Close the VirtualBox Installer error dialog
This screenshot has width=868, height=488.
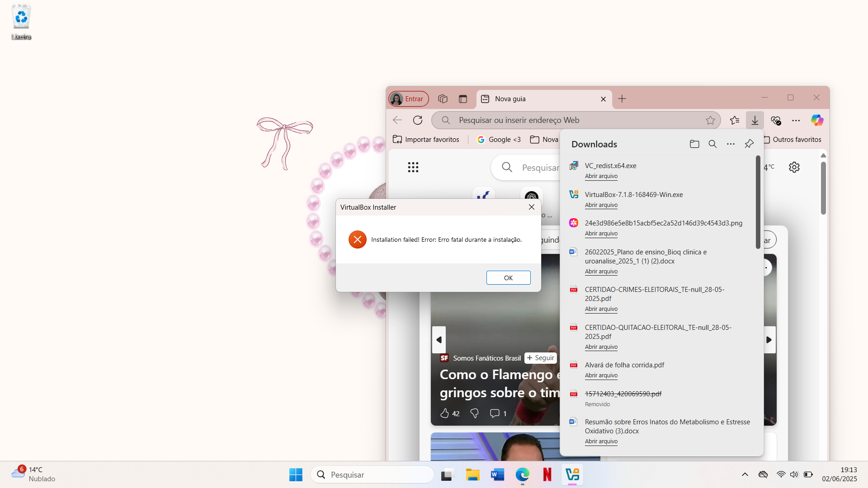tap(532, 207)
